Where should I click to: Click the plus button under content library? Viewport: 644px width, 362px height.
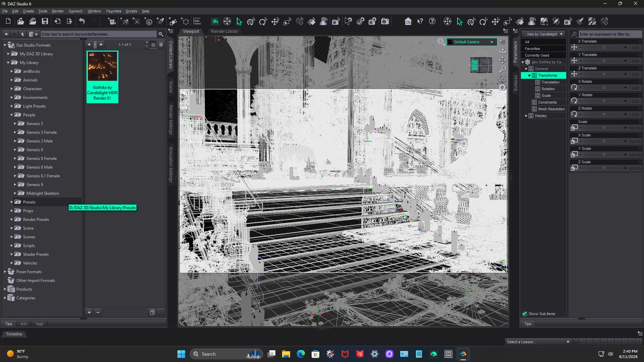point(89,312)
